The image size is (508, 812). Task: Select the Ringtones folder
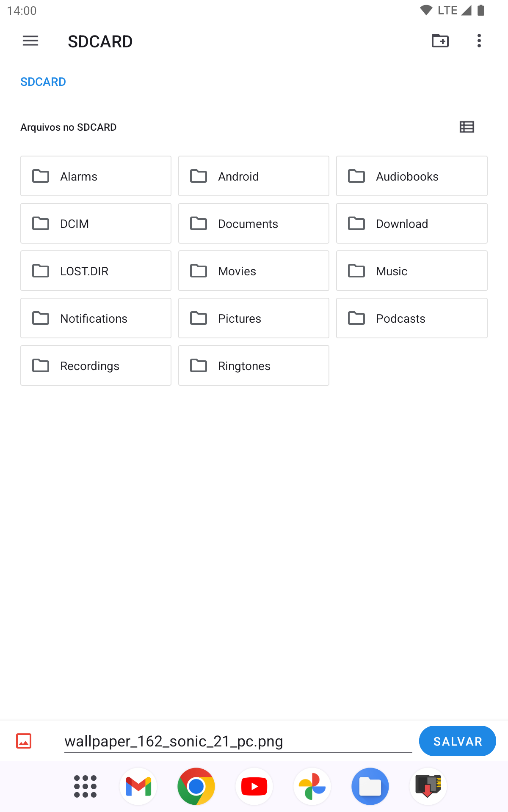coord(254,365)
